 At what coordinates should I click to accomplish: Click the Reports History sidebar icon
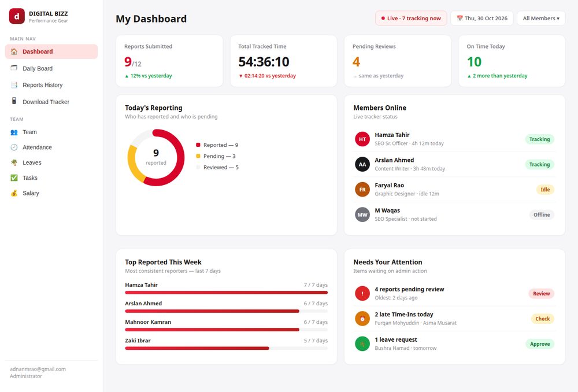coord(14,85)
